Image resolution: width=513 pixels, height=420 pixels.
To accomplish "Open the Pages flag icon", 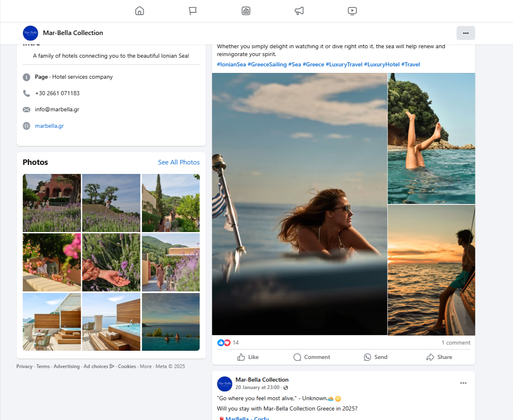I will [x=193, y=11].
